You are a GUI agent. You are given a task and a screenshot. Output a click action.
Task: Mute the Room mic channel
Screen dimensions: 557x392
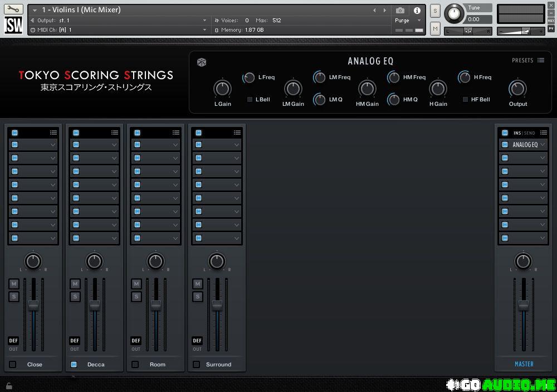[136, 284]
